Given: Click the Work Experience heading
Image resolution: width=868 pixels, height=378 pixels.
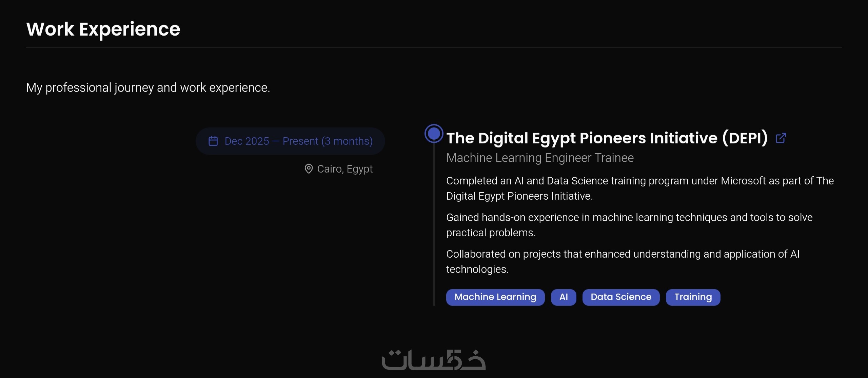Looking at the screenshot, I should [103, 29].
